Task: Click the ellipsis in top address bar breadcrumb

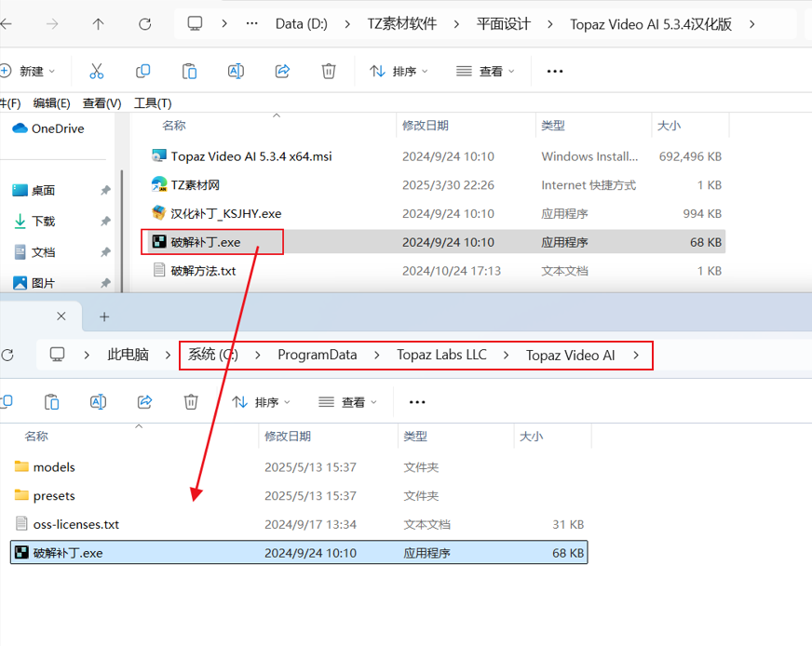Action: point(251,24)
